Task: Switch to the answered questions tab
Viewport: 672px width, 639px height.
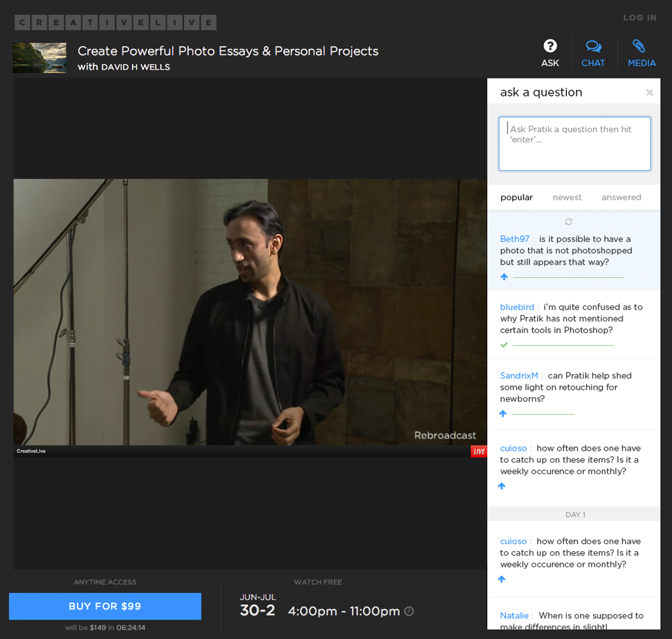Action: tap(621, 198)
